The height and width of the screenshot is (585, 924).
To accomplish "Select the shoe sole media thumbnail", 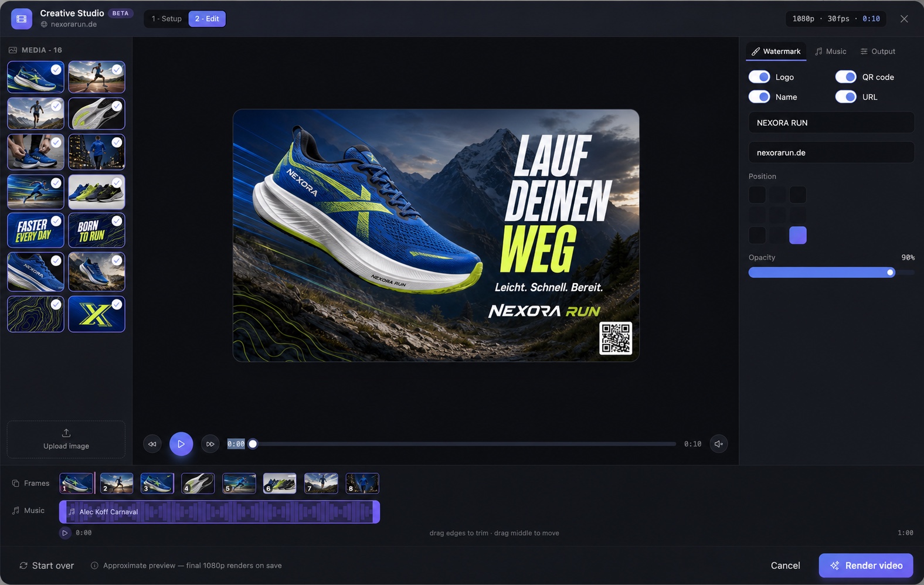I will (x=97, y=113).
